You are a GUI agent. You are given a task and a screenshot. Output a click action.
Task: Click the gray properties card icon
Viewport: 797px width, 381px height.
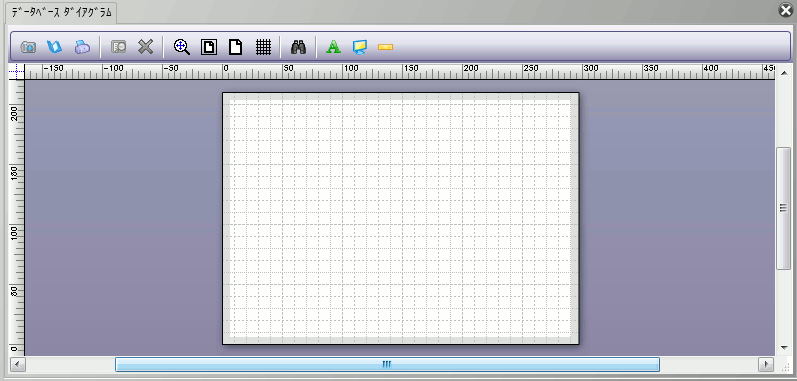click(x=118, y=47)
